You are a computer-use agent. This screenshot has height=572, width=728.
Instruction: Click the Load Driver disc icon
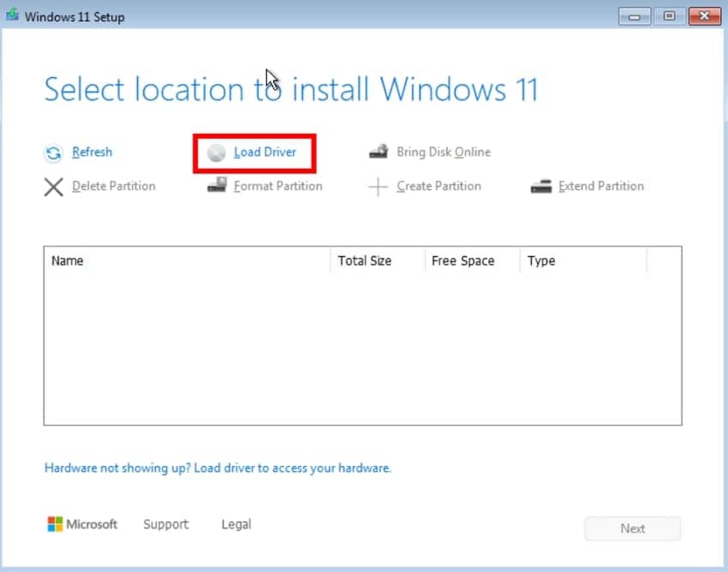[x=217, y=152]
